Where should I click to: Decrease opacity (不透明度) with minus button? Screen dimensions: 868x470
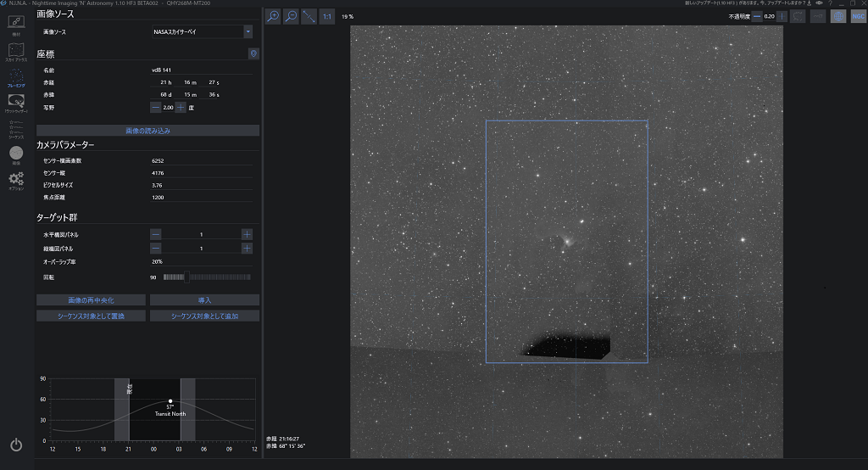(x=757, y=17)
